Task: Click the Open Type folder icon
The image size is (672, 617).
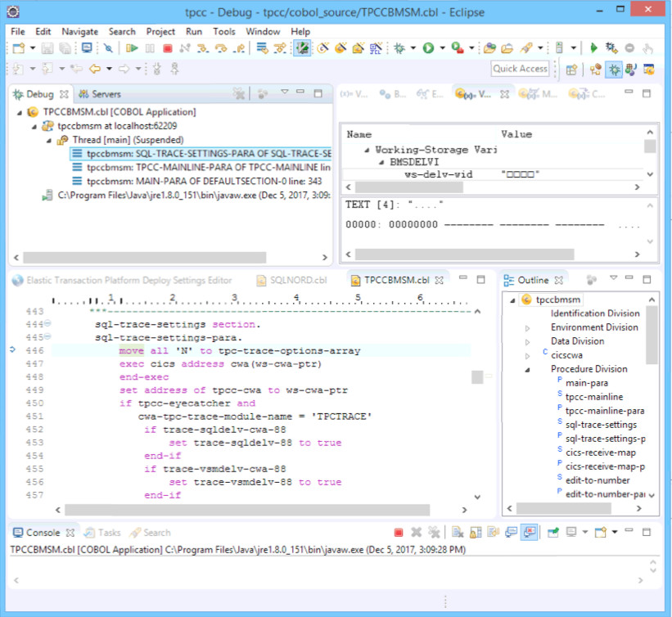Action: (x=489, y=48)
